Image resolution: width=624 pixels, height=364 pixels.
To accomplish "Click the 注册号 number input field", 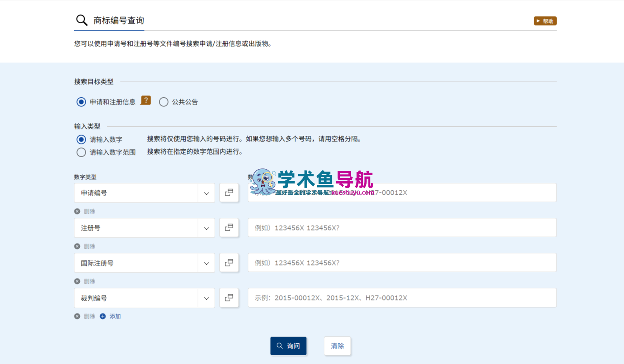I will pyautogui.click(x=402, y=228).
